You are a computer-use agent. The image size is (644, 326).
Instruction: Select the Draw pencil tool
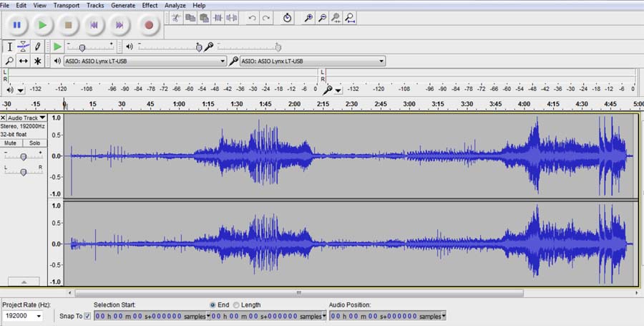(37, 47)
